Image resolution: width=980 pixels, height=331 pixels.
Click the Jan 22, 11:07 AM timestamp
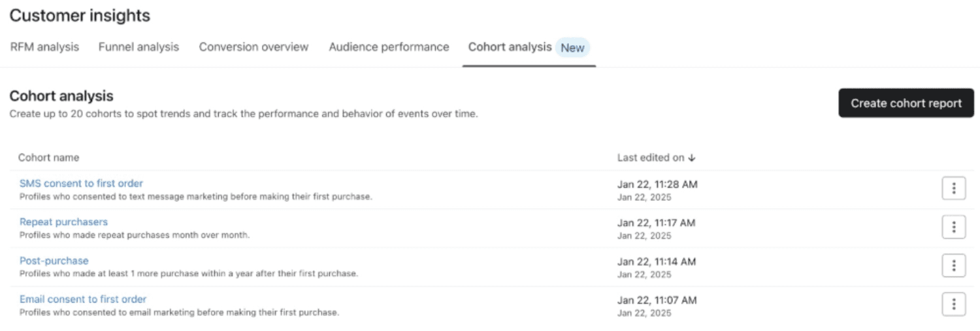click(x=657, y=300)
